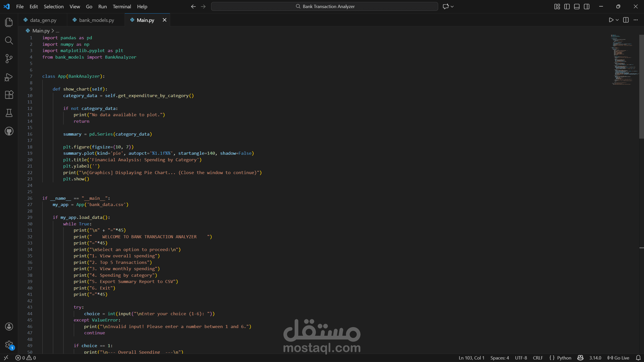Open the Explorer view in activity bar
The height and width of the screenshot is (362, 644).
coord(9,22)
